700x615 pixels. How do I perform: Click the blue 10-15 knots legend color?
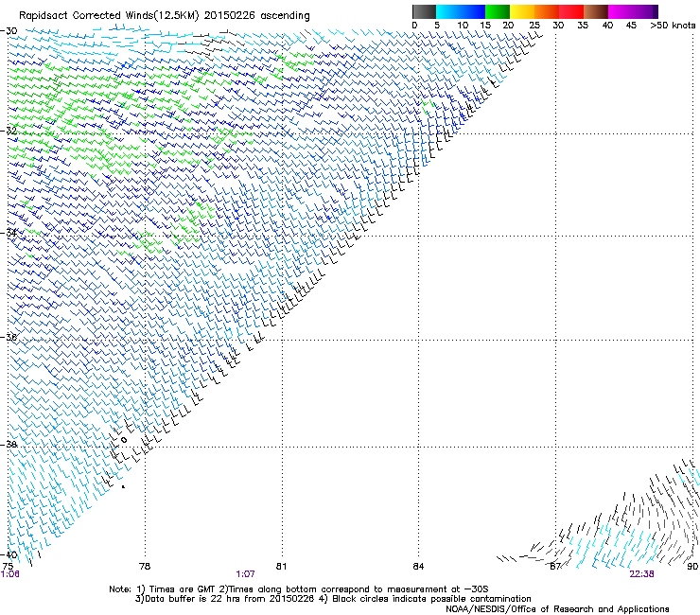point(473,11)
